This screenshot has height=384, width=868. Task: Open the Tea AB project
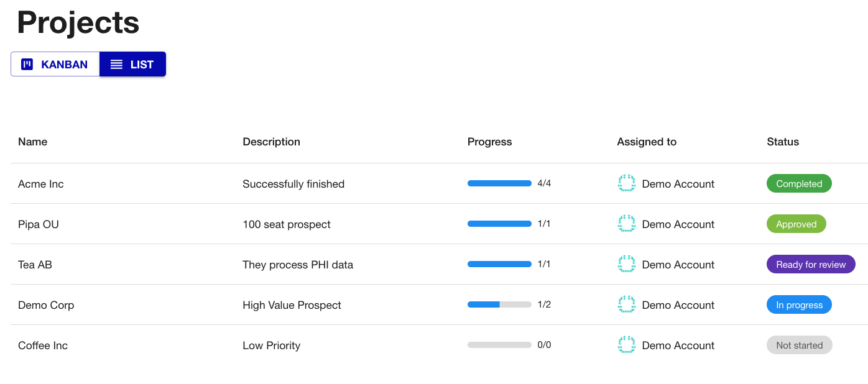35,265
